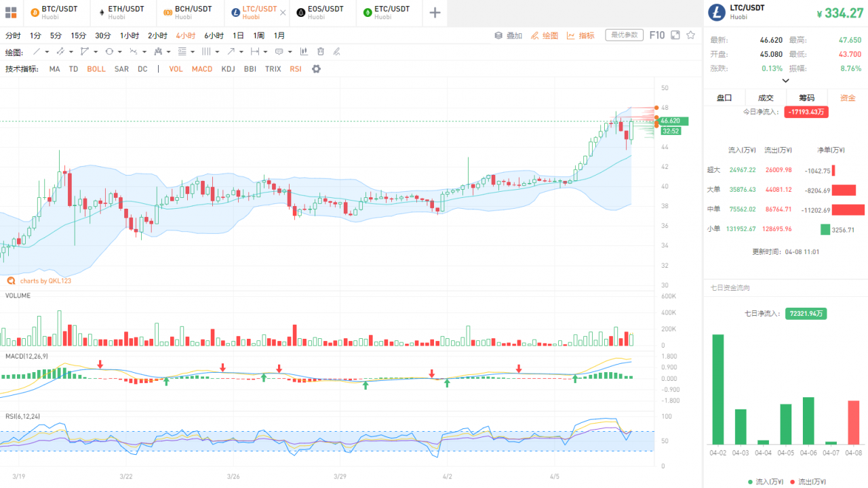Open F10 information page
868x488 pixels.
[657, 35]
